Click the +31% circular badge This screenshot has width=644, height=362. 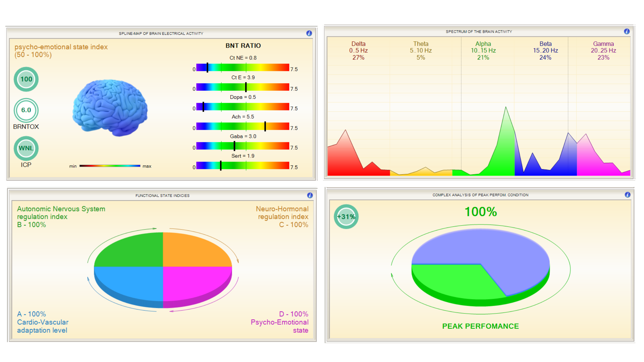point(346,217)
